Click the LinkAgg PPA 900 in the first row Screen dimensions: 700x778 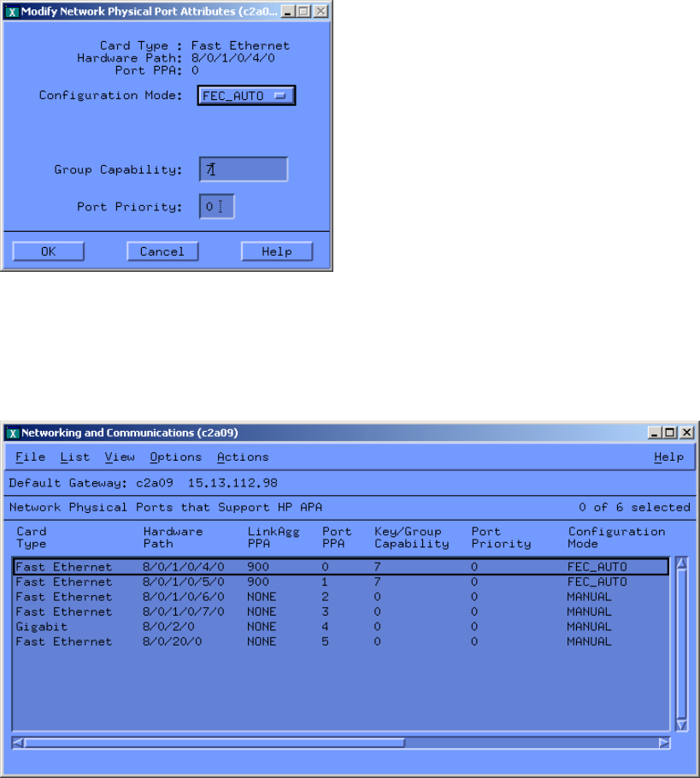(x=258, y=567)
